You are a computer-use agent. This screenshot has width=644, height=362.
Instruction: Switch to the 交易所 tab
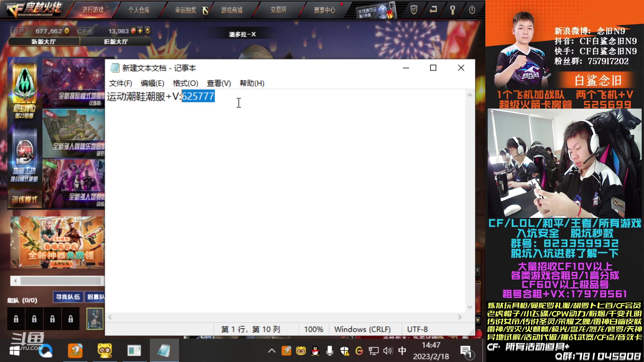point(279,10)
